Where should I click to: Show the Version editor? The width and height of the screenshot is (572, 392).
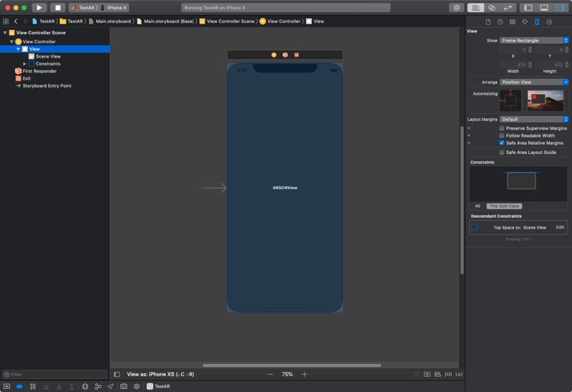click(x=507, y=8)
